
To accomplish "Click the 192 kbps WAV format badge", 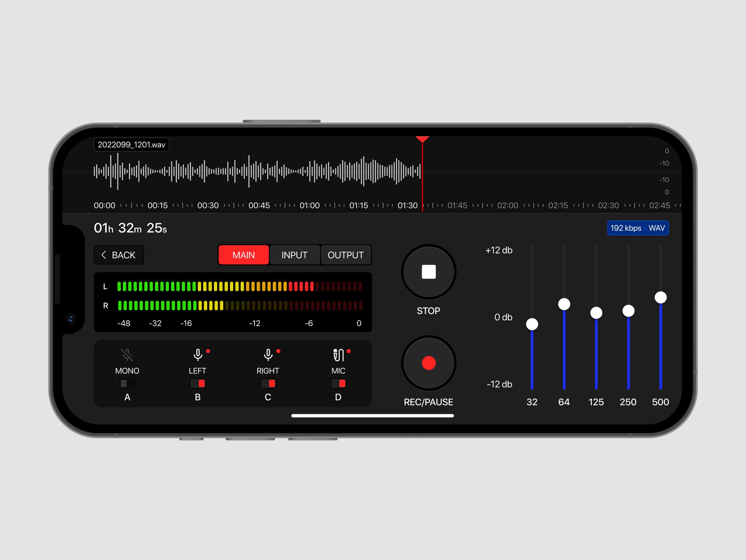I will 638,228.
